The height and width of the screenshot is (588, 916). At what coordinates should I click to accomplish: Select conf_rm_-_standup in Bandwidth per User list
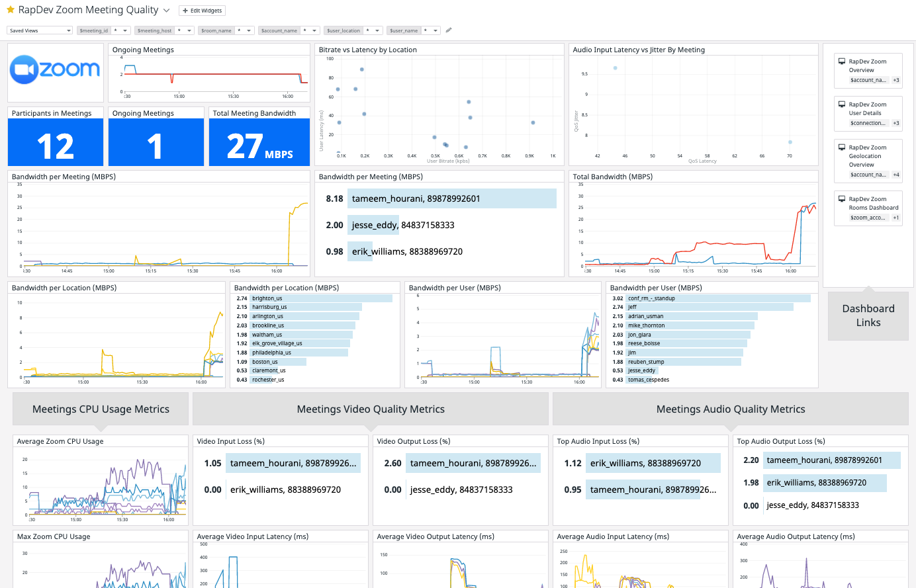(711, 298)
